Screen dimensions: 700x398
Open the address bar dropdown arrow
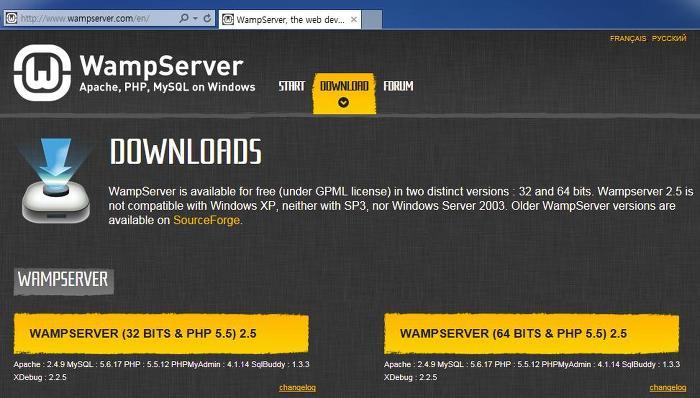pyautogui.click(x=196, y=19)
